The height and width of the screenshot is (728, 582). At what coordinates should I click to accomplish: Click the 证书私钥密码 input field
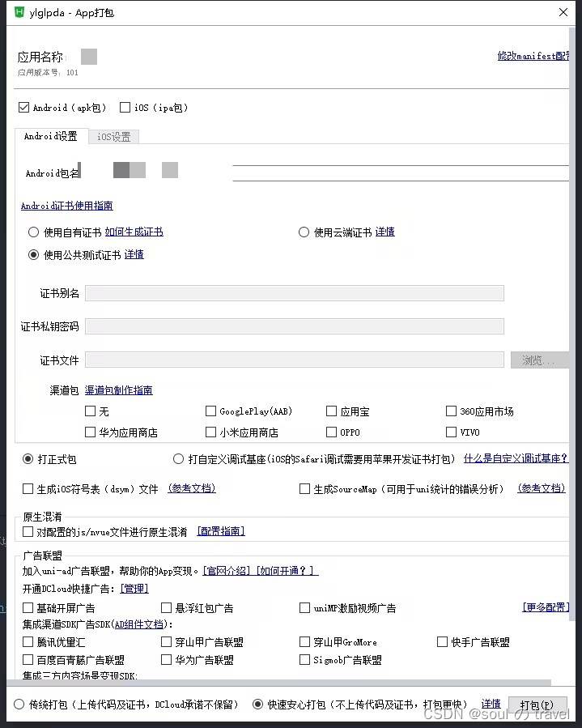(295, 326)
